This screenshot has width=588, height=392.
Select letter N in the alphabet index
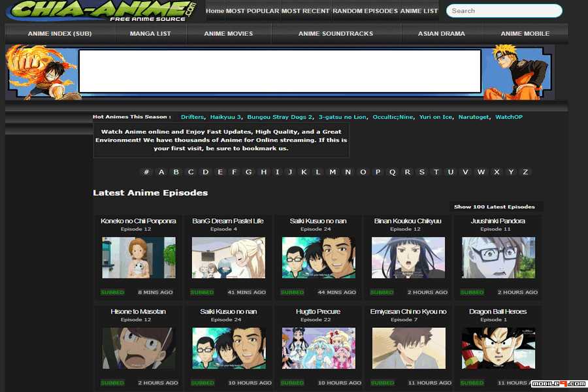348,172
